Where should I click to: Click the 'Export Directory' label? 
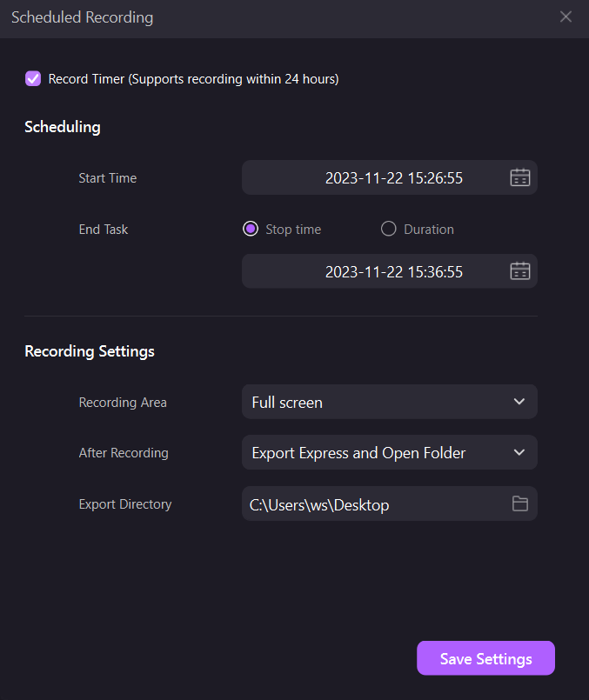tap(125, 504)
